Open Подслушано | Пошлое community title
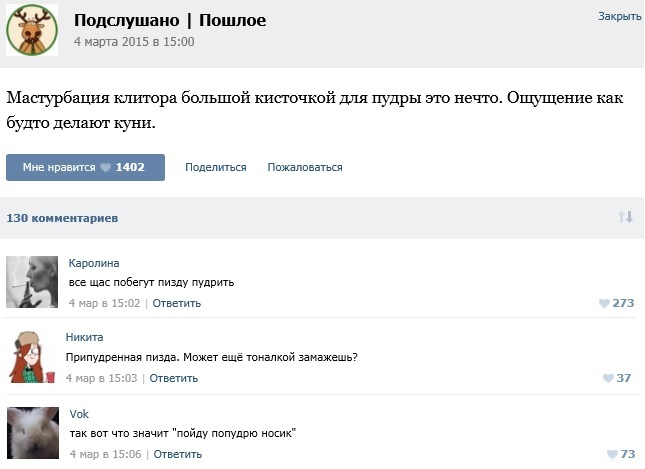645x469 pixels. coord(170,20)
